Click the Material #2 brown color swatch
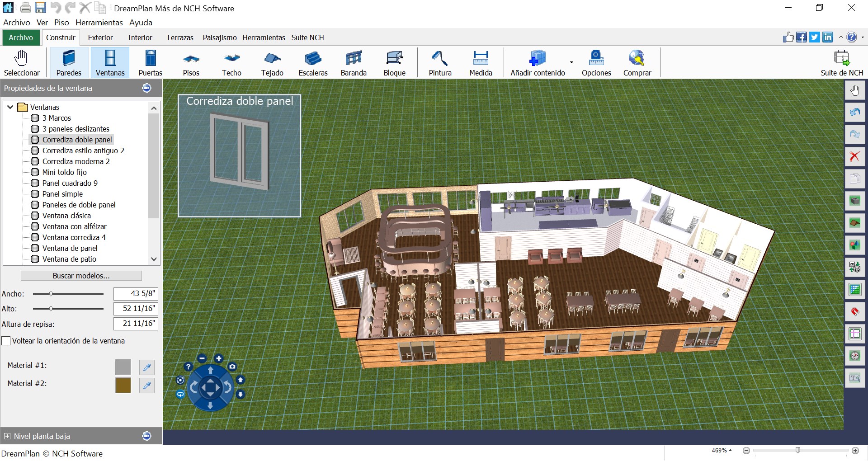This screenshot has width=868, height=461. point(123,385)
